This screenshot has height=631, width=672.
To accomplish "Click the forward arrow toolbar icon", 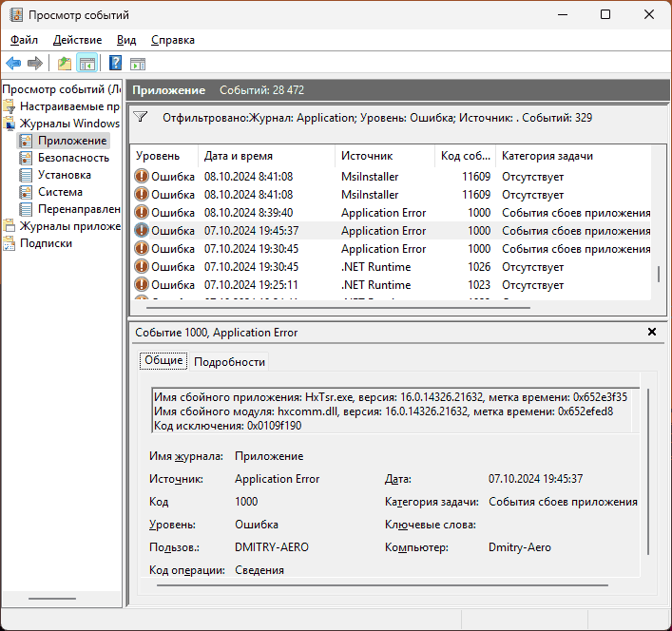I will point(35,64).
